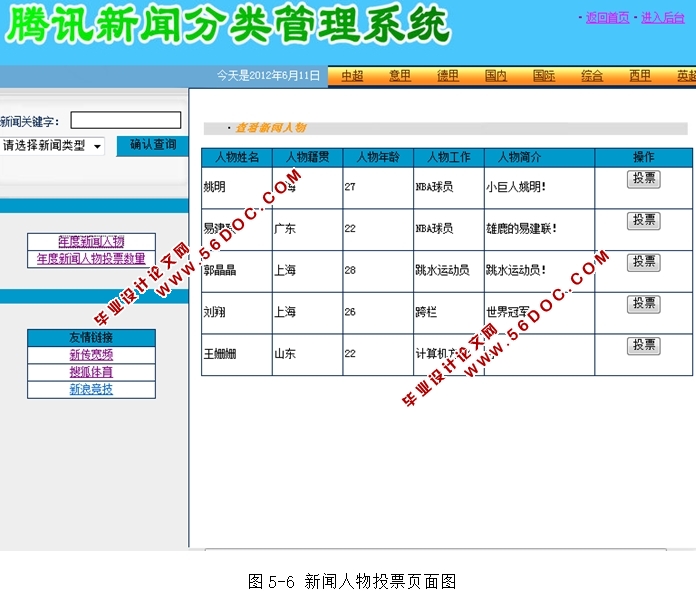Click the 返回首页 link
Screen dimensions: 696x591
tap(607, 18)
